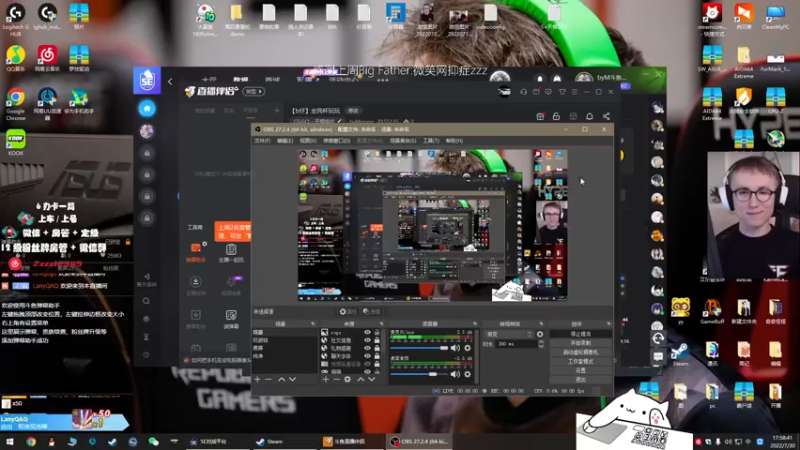Viewport: 800px width, 450px height.
Task: Open the scene transition type dropdown
Action: pyautogui.click(x=509, y=334)
